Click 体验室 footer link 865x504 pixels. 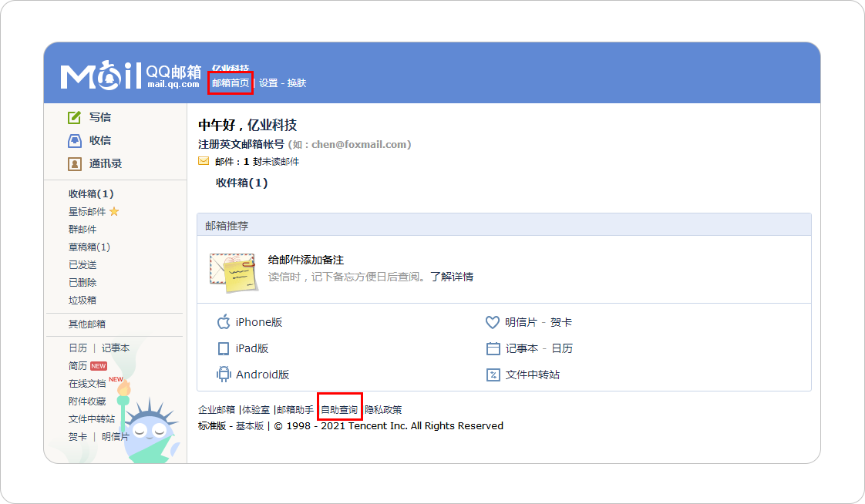point(256,410)
